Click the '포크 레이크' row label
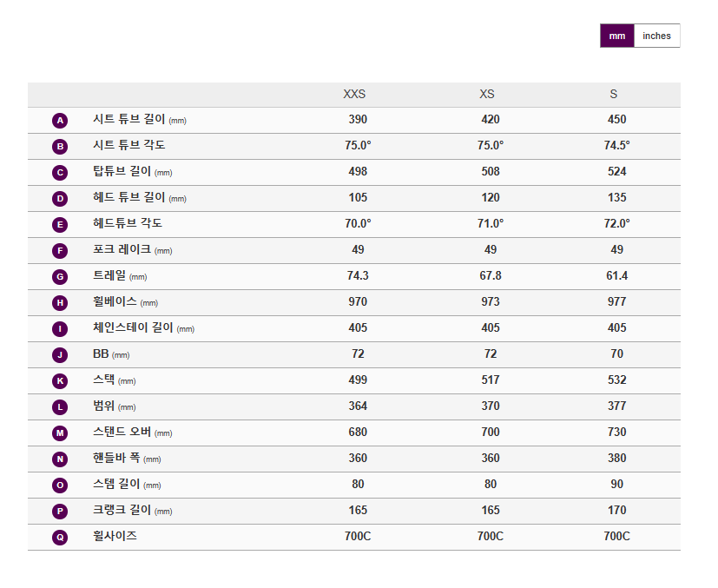 point(122,249)
